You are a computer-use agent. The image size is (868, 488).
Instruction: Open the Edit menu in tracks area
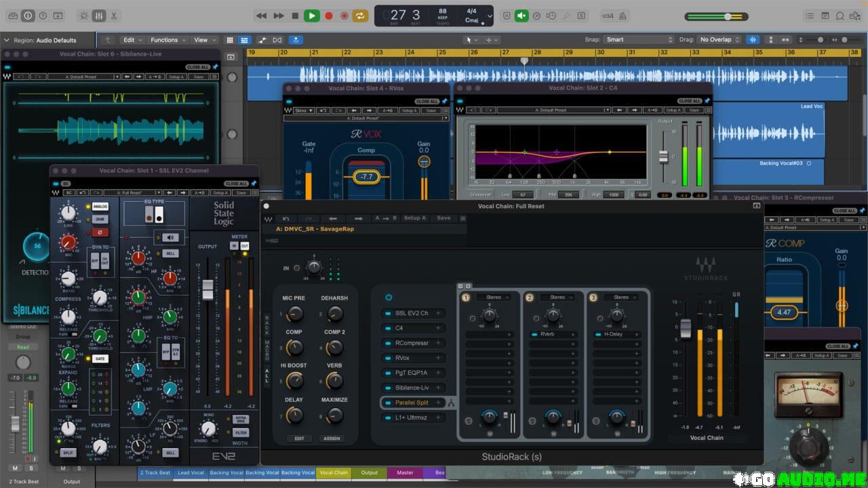tap(132, 40)
